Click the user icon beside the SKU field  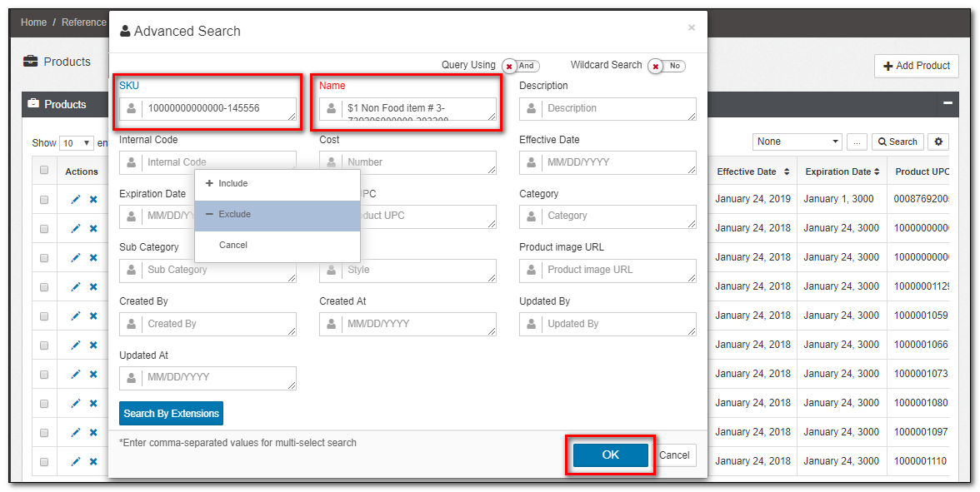(x=132, y=108)
